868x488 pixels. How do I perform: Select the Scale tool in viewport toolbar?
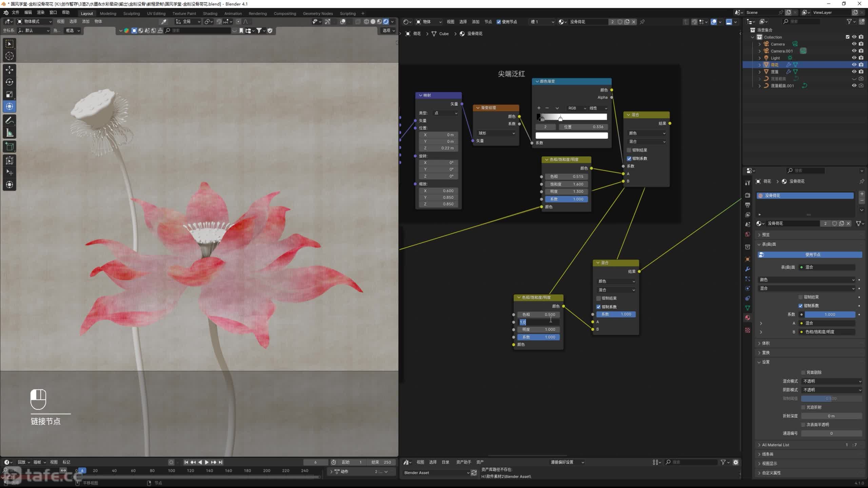coord(9,94)
